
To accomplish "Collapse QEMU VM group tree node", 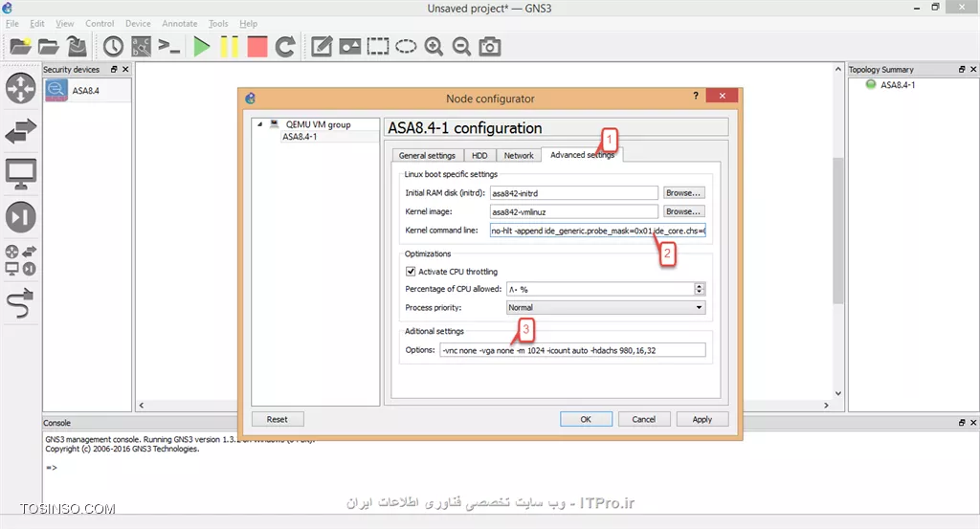I will click(260, 124).
